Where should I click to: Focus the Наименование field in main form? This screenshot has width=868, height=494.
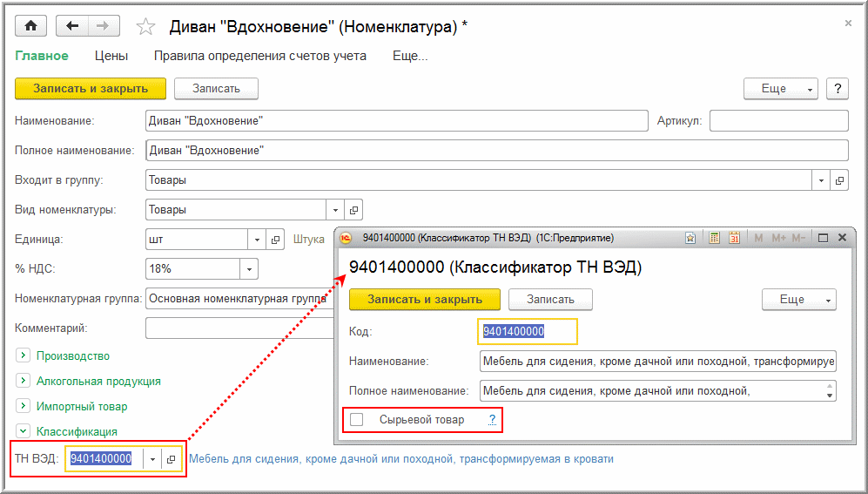tap(396, 121)
